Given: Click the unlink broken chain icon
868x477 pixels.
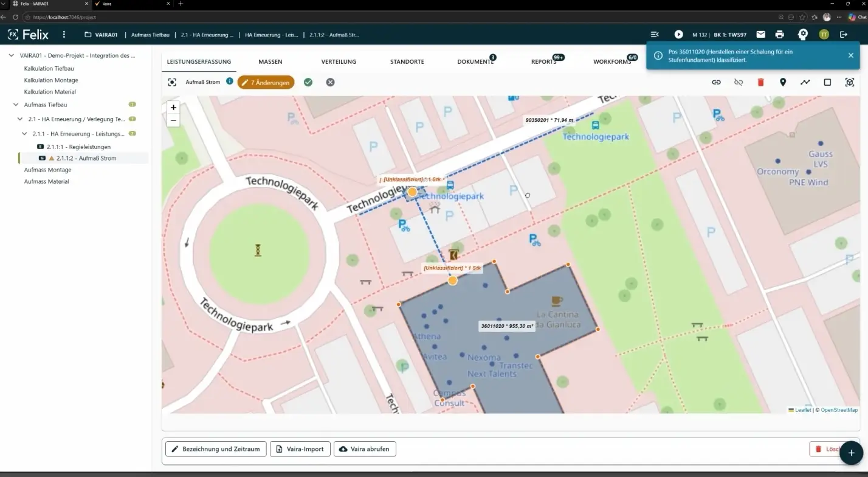Looking at the screenshot, I should click(x=739, y=82).
